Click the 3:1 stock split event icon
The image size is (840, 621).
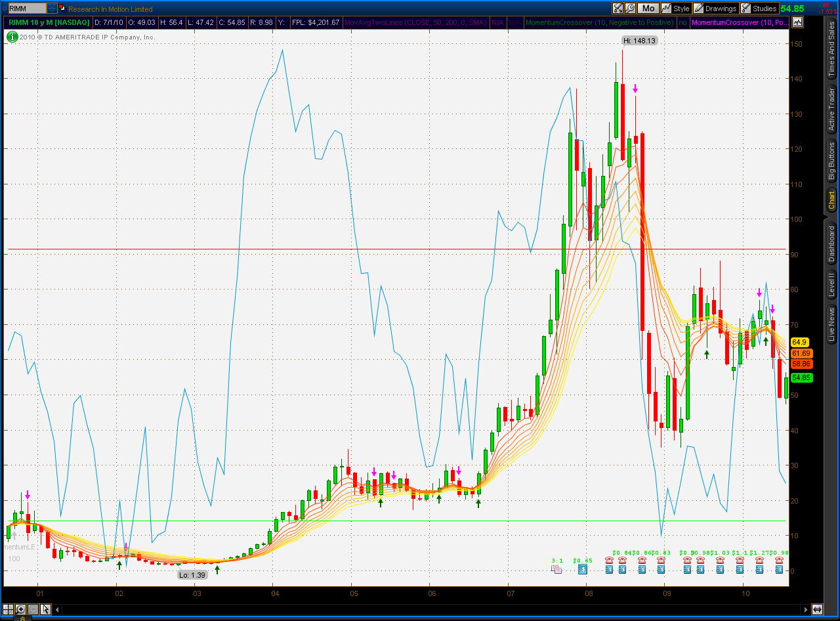(x=556, y=569)
